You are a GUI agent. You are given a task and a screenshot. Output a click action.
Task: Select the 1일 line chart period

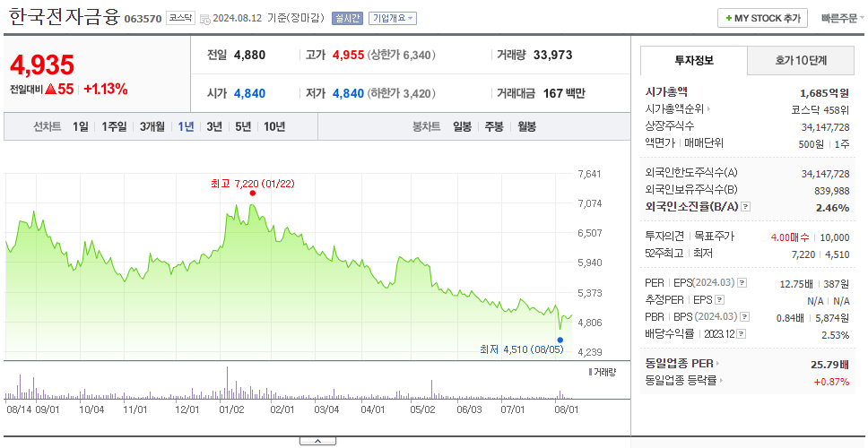(81, 126)
